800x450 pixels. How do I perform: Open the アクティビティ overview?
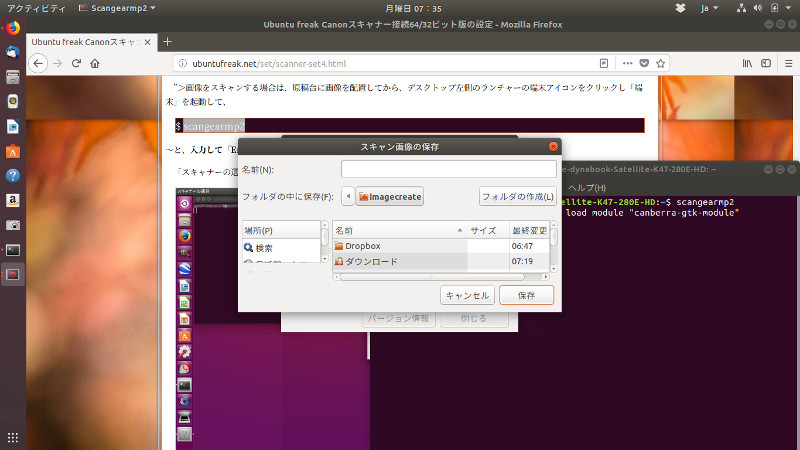click(36, 8)
